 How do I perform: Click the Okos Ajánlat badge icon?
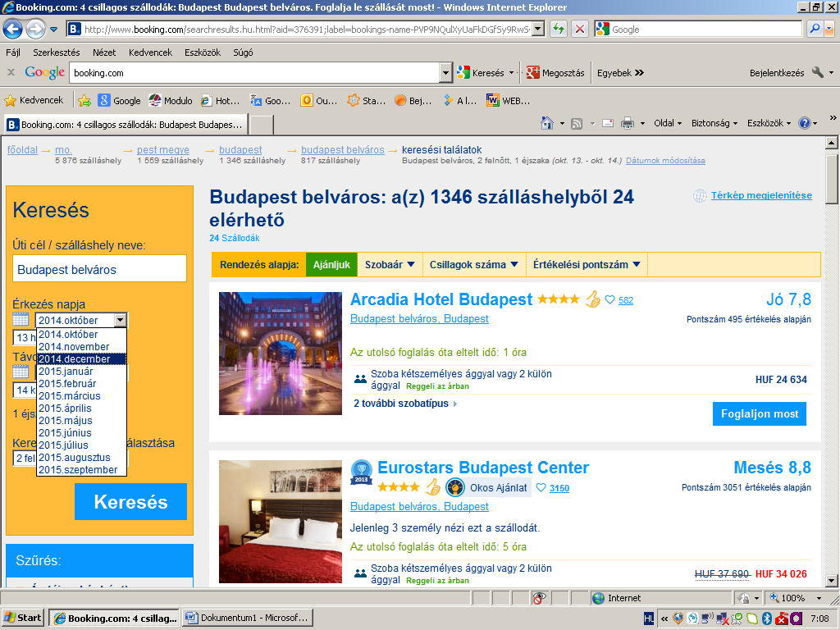pyautogui.click(x=454, y=487)
